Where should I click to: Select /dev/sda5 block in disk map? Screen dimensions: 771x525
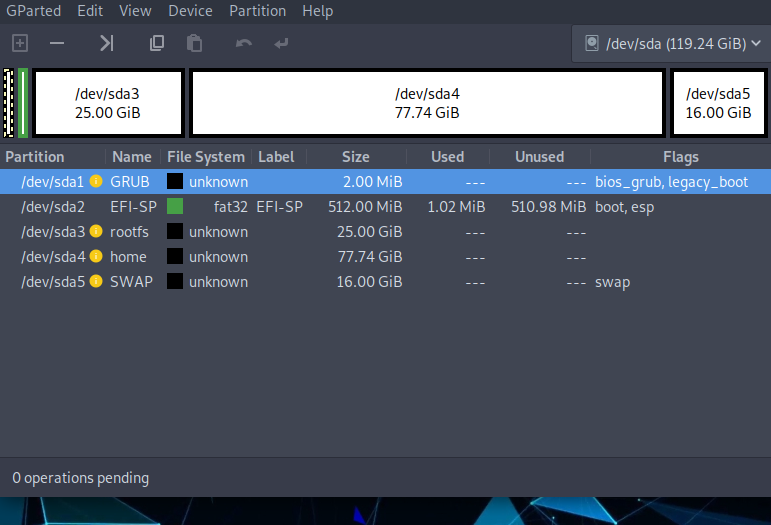click(x=718, y=103)
